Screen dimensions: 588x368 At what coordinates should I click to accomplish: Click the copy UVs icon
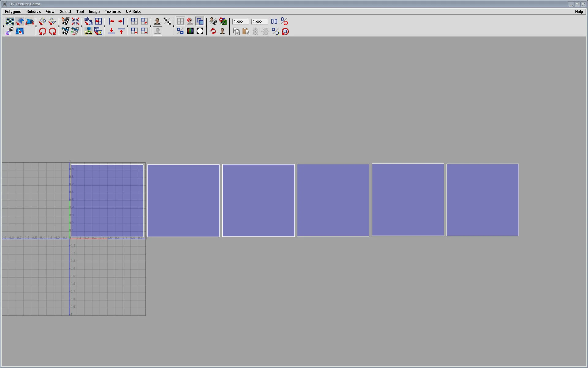[236, 31]
